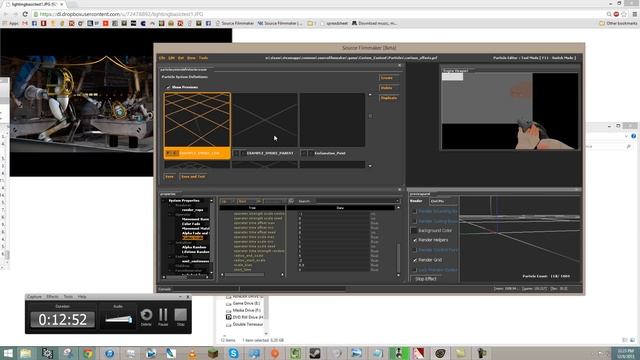Select Game Drive (E:) in Explorer window
This screenshot has width=640, height=360.
point(243,303)
